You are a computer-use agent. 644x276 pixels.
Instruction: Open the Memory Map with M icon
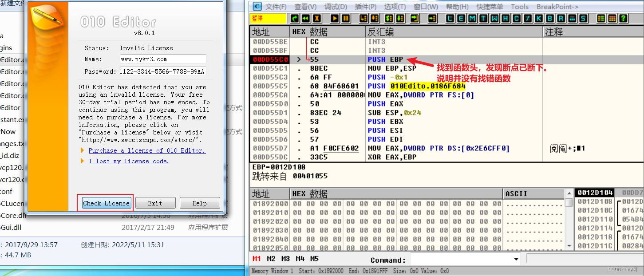point(472,18)
